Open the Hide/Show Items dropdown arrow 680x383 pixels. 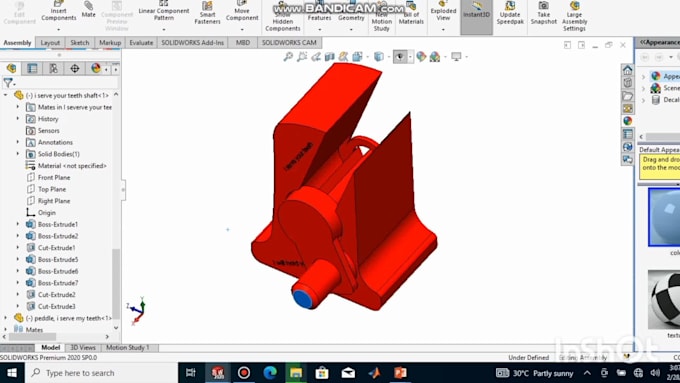pyautogui.click(x=410, y=56)
